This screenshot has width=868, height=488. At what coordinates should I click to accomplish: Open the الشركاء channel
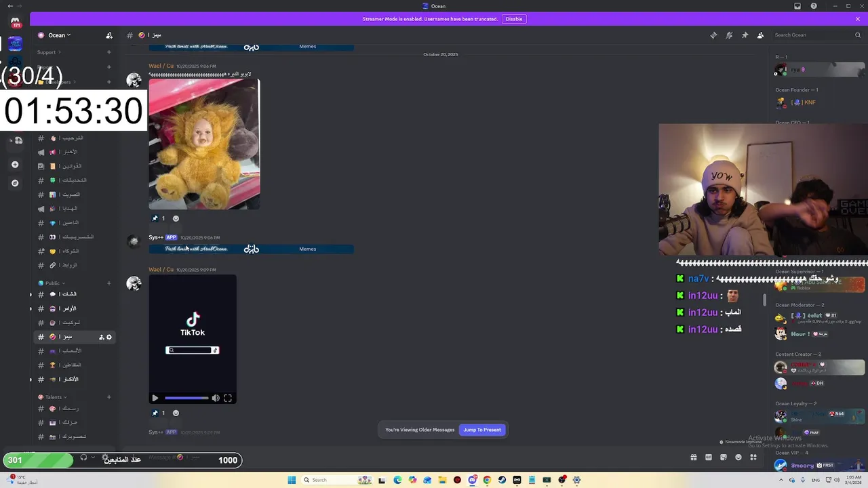coord(75,251)
